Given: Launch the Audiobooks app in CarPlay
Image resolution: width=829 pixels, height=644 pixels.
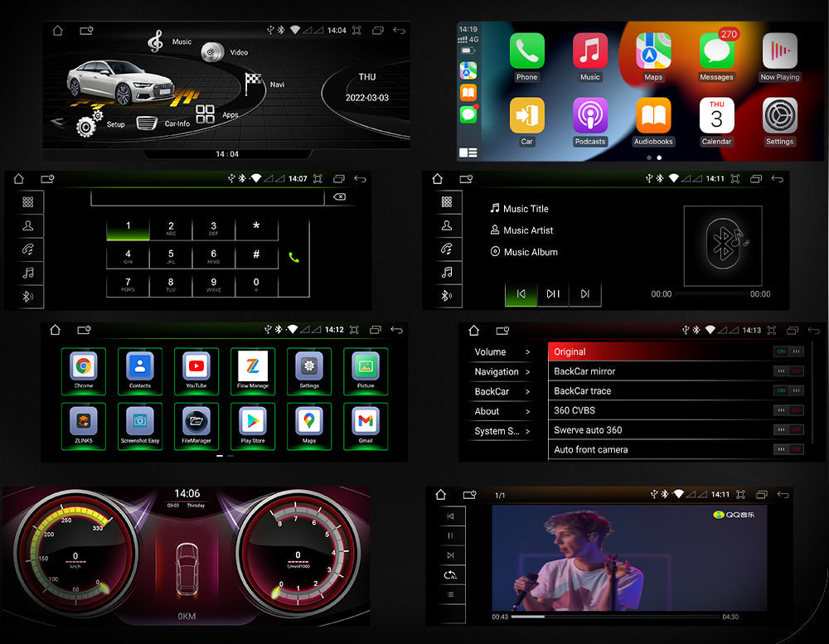Looking at the screenshot, I should pyautogui.click(x=653, y=117).
